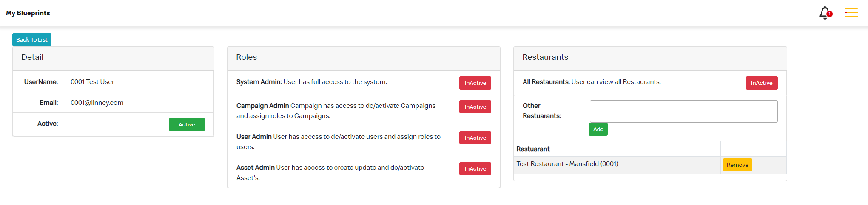Click the email value 0001@linney.com
Viewport: 868px width, 205px height.
97,103
